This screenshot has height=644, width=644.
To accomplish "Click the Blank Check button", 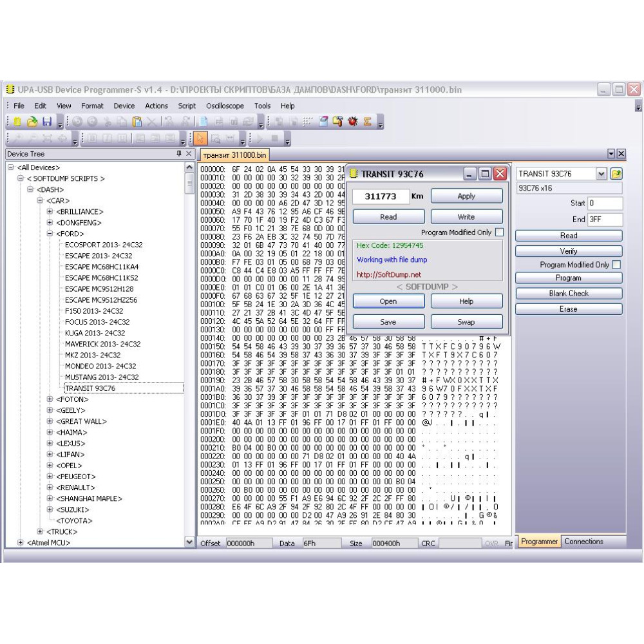I will (x=569, y=293).
